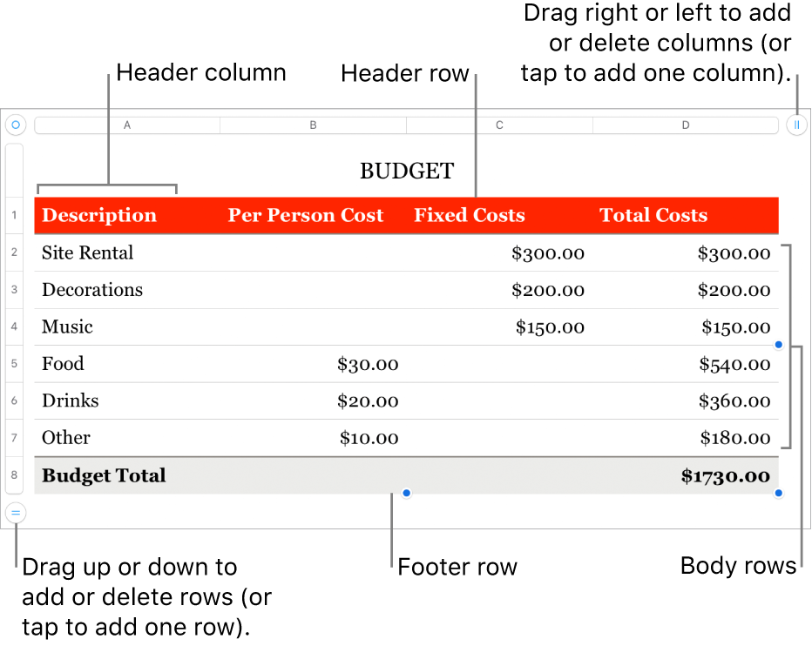Tap the add column handle button
The height and width of the screenshot is (646, 812).
coord(796,125)
